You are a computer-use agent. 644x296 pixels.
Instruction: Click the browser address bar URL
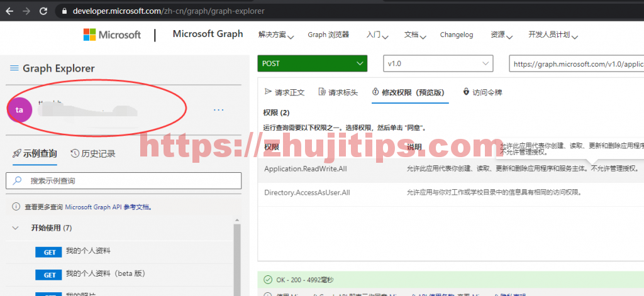point(169,11)
